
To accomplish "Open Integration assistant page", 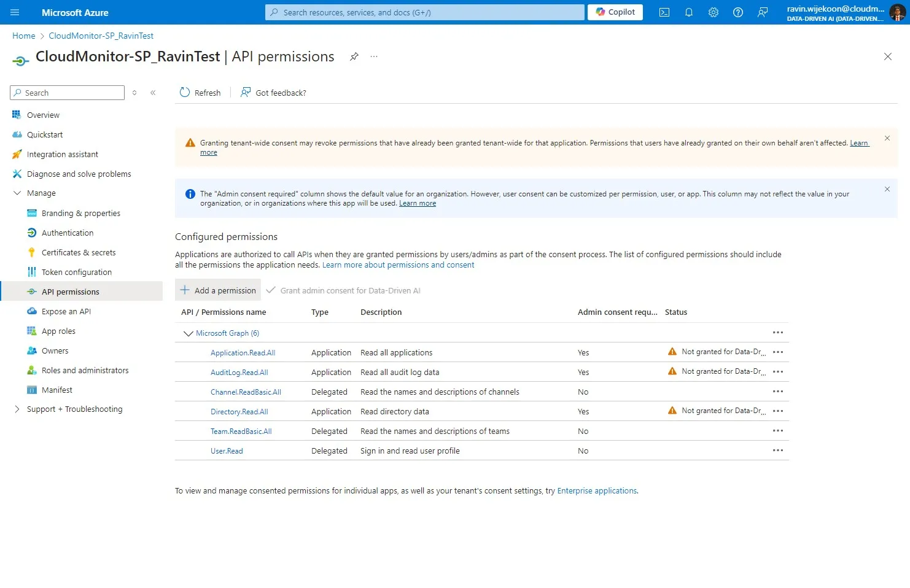I will [63, 154].
